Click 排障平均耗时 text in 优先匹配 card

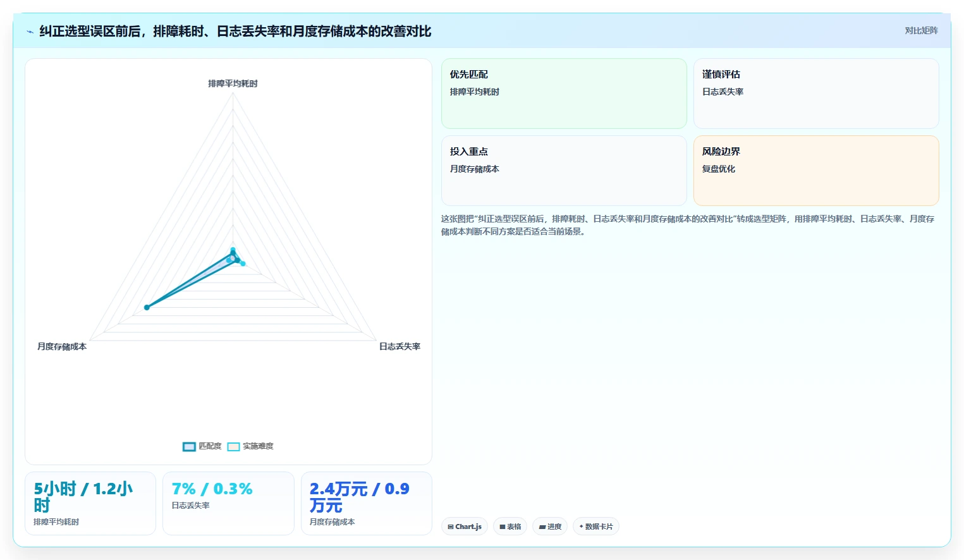475,92
